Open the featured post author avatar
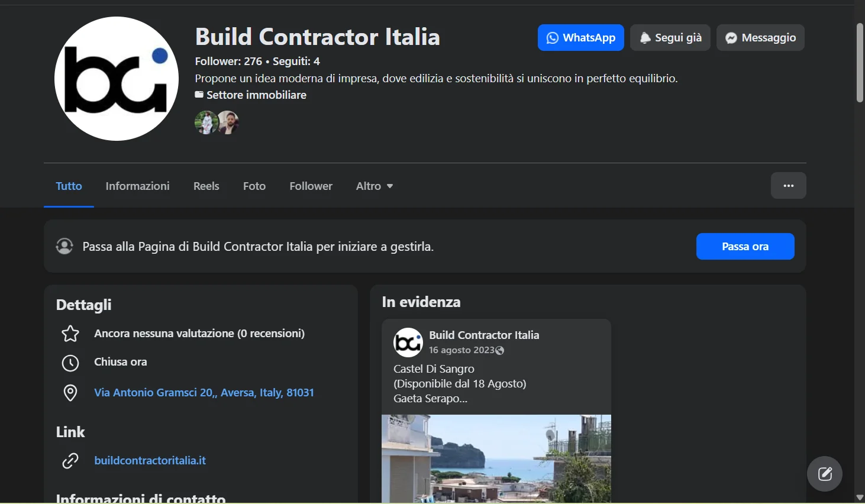The width and height of the screenshot is (865, 504). (408, 343)
